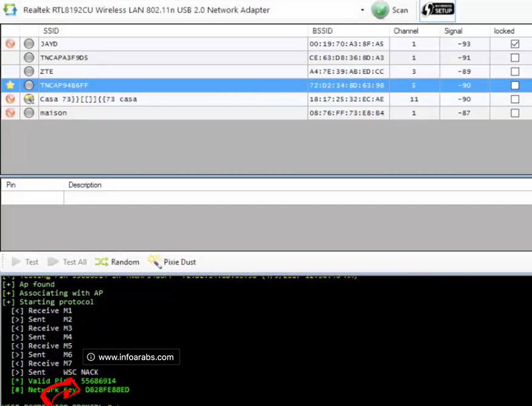Click the grey status circle for JAYD
The height and width of the screenshot is (406, 532).
tap(29, 43)
